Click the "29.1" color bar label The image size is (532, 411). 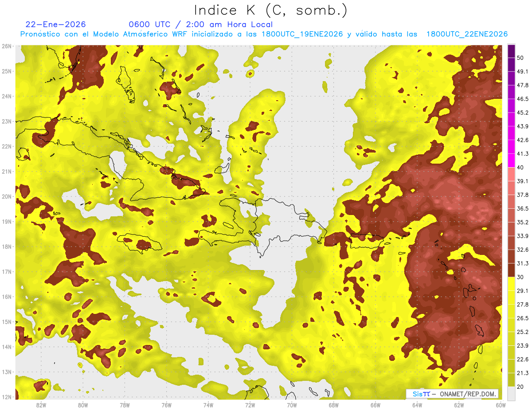[x=523, y=291]
